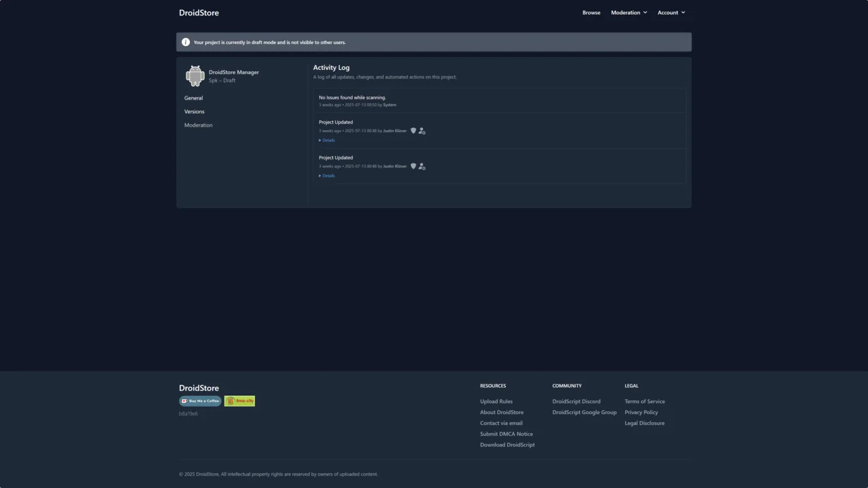
Task: Open the DroidScript Discord link
Action: pyautogui.click(x=576, y=401)
